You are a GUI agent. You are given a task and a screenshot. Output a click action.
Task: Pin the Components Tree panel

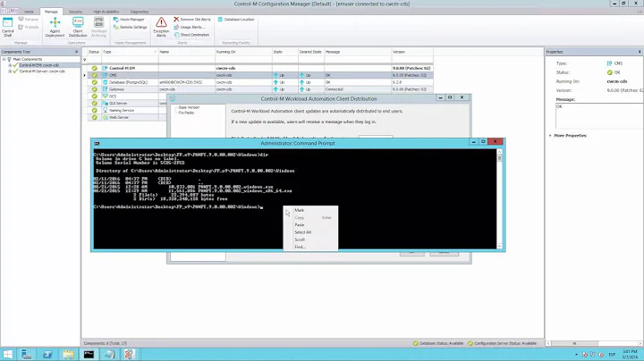pyautogui.click(x=76, y=52)
